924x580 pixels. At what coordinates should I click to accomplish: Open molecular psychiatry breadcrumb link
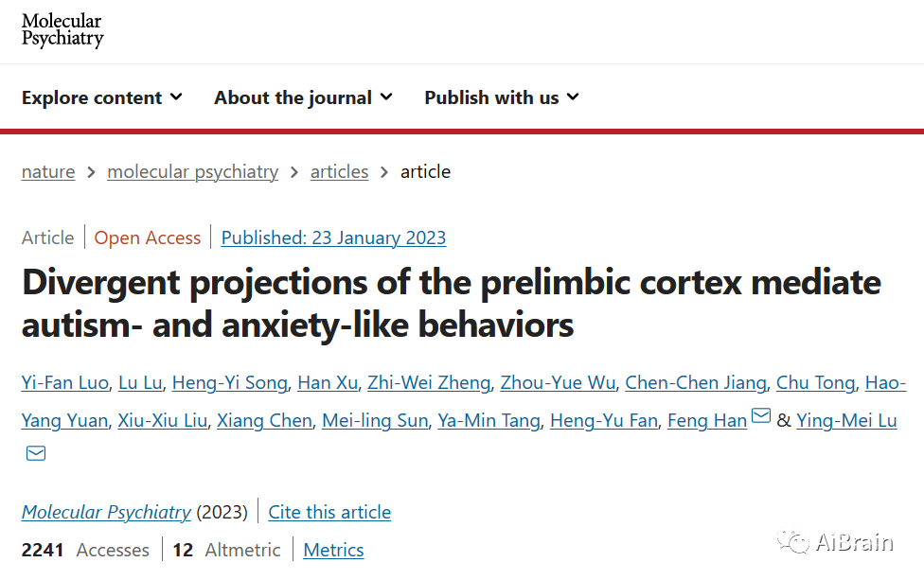coord(193,172)
